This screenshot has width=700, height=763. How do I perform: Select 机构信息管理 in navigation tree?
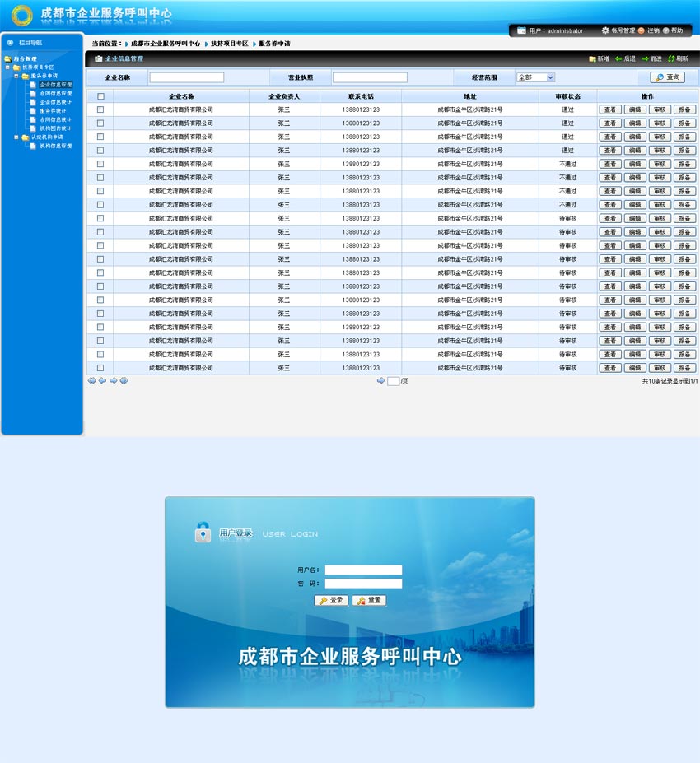point(55,146)
